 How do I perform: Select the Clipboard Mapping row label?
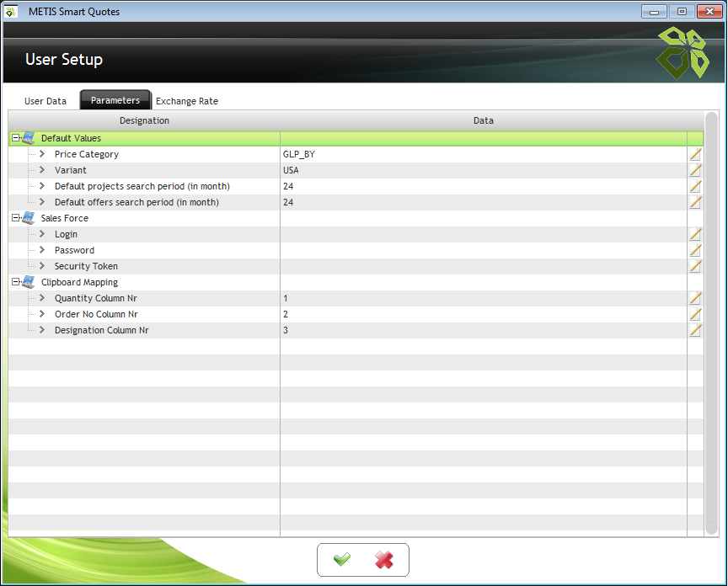(x=79, y=282)
